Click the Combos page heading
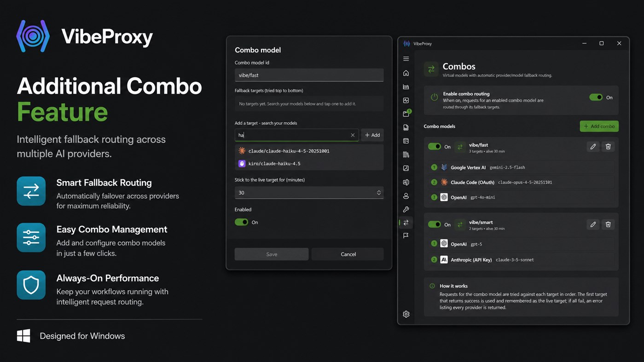644x362 pixels. coord(459,67)
